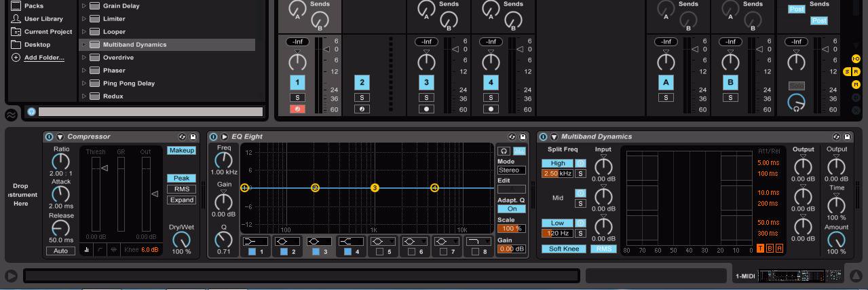Expand Multiband Dynamics folder triangle
868x290 pixels.
click(84, 45)
